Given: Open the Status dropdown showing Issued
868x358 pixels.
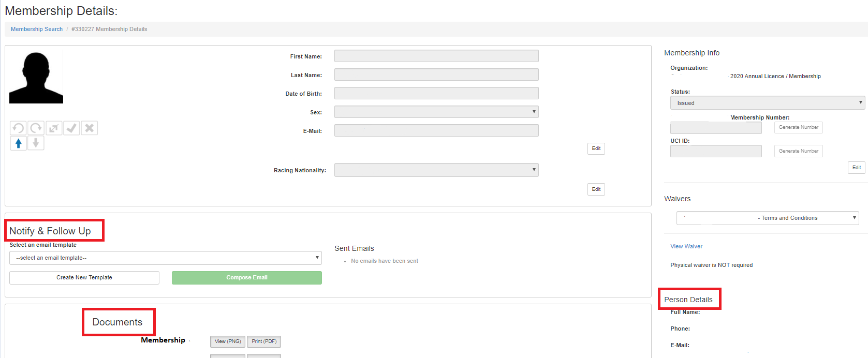Looking at the screenshot, I should tap(767, 102).
